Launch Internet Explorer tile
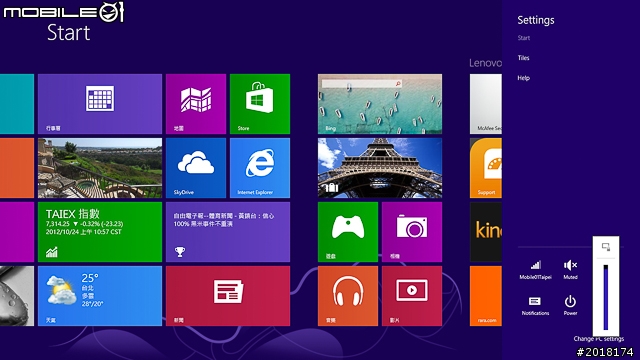 pyautogui.click(x=260, y=168)
